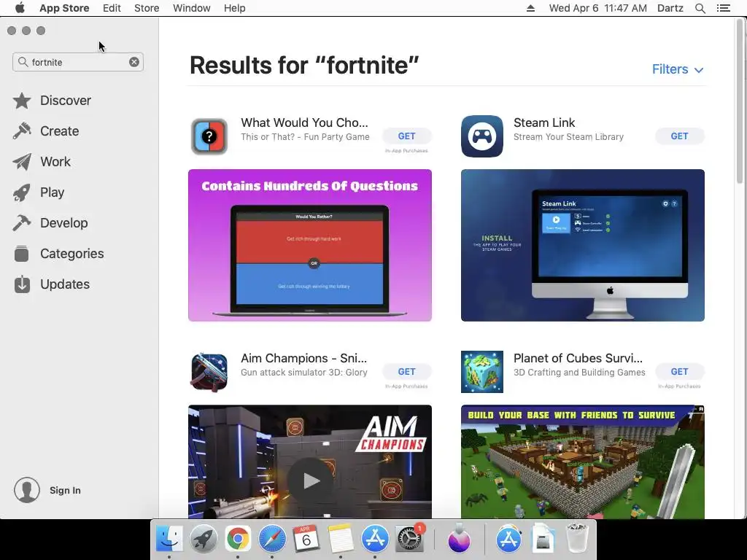747x560 pixels.
Task: Go to the Work category
Action: click(42, 162)
